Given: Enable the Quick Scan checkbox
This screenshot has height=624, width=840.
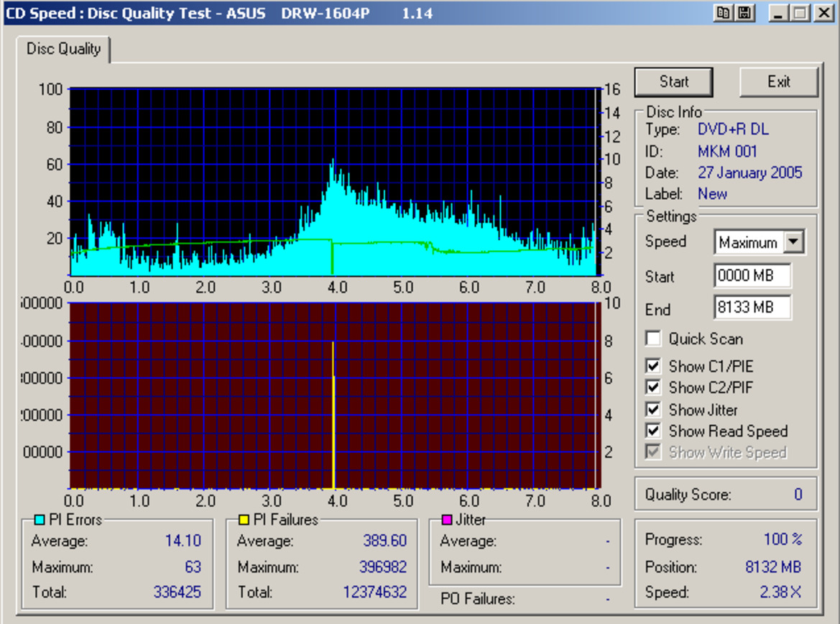Looking at the screenshot, I should coord(653,339).
